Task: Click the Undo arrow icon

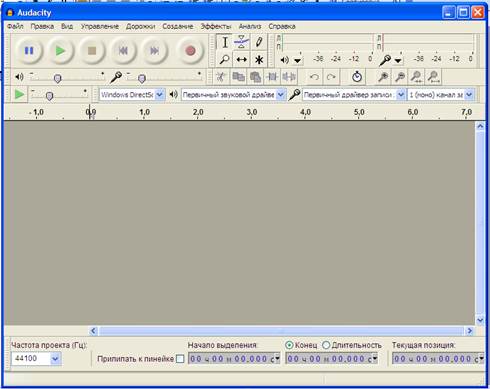Action: point(314,77)
